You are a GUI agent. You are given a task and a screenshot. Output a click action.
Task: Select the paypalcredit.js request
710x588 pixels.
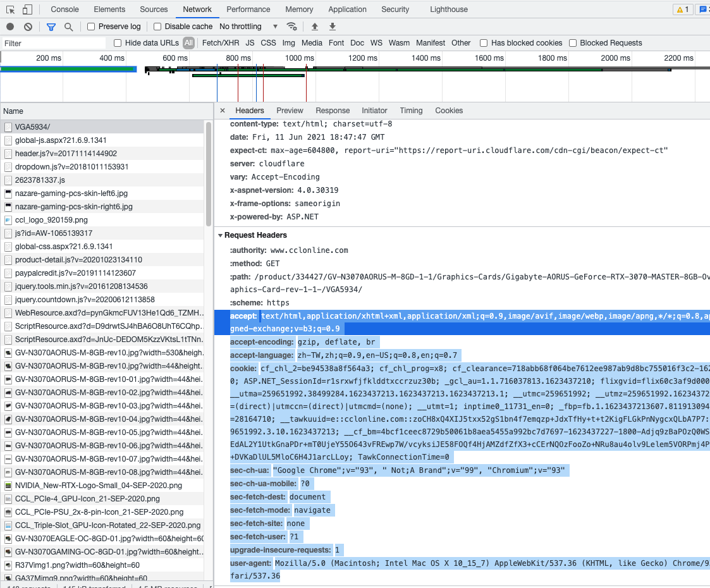coord(103,273)
